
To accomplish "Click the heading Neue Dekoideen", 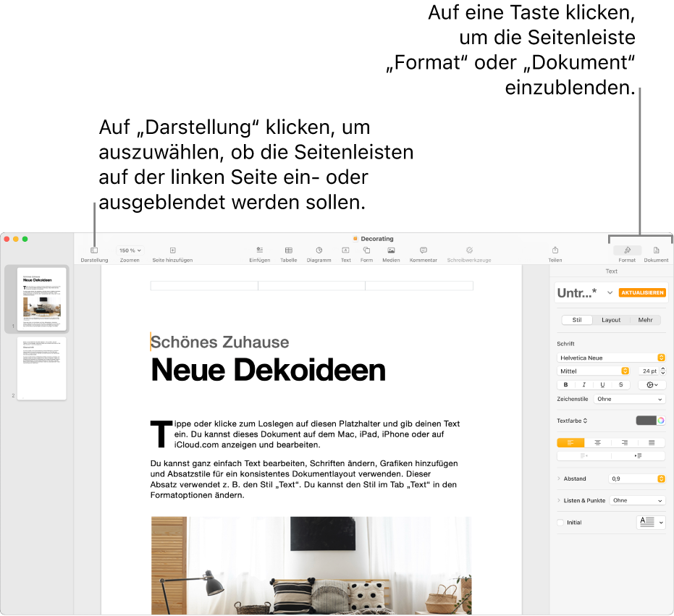I will 268,370.
